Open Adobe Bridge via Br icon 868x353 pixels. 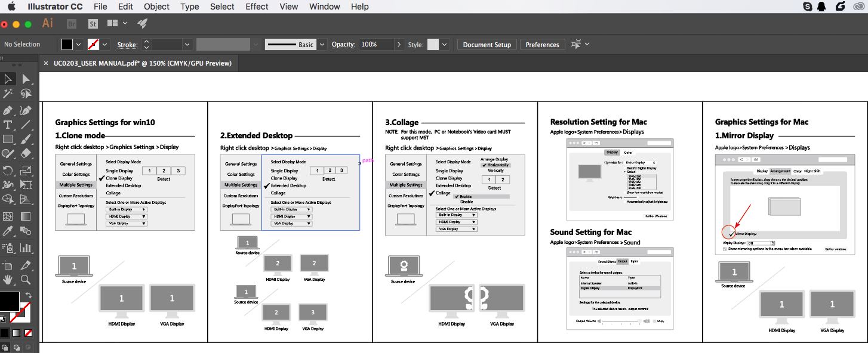[72, 24]
